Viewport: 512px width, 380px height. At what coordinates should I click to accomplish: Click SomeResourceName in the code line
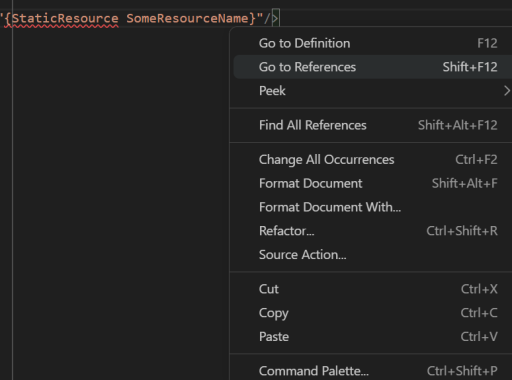[x=187, y=18]
